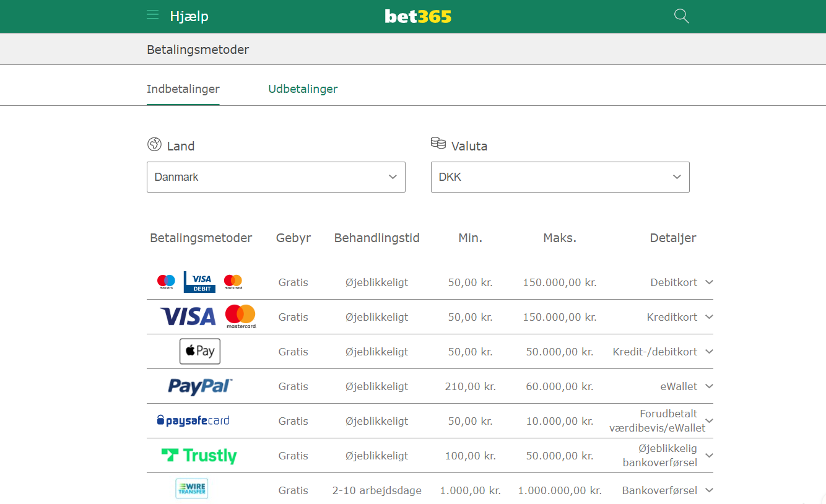The image size is (826, 504).
Task: Expand Debitkort details chevron
Action: pos(709,282)
